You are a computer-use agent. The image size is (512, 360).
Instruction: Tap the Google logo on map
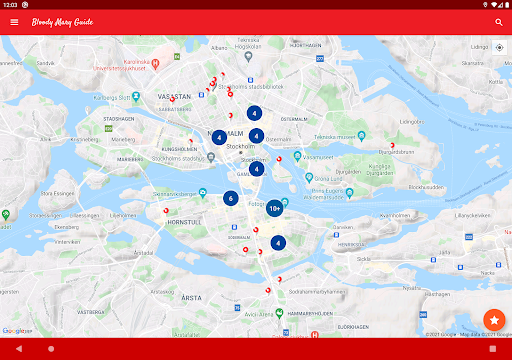click(x=13, y=331)
